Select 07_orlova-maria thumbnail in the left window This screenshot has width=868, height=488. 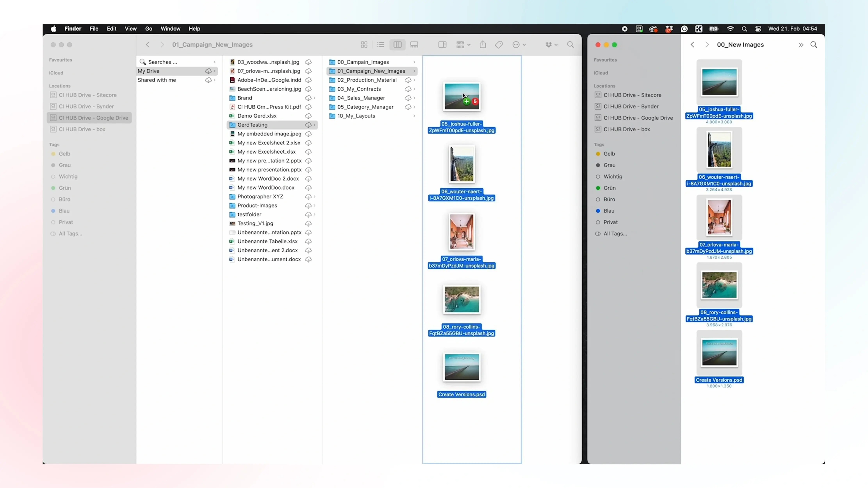(x=462, y=232)
